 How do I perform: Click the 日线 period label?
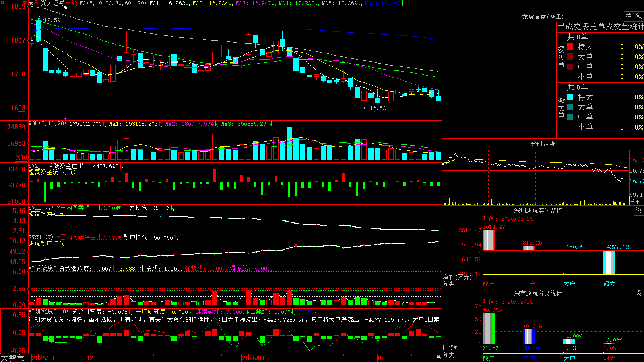coord(71,3)
